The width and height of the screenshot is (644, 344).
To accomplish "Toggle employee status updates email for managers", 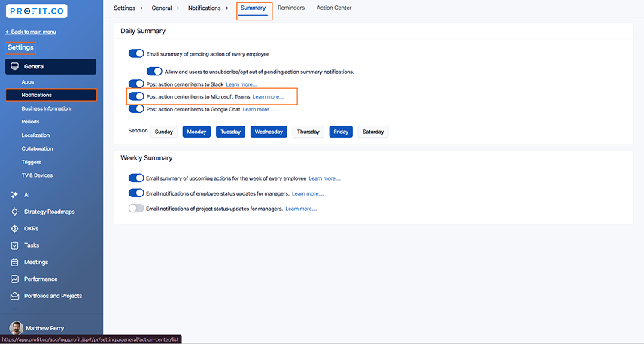I will point(136,193).
